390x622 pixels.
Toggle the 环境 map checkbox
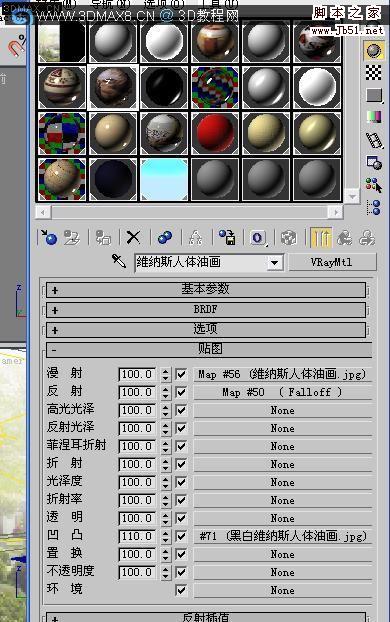pyautogui.click(x=181, y=590)
